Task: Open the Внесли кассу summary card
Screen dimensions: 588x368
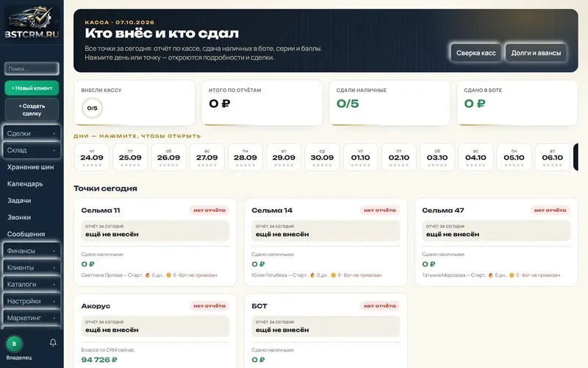Action: (x=135, y=103)
